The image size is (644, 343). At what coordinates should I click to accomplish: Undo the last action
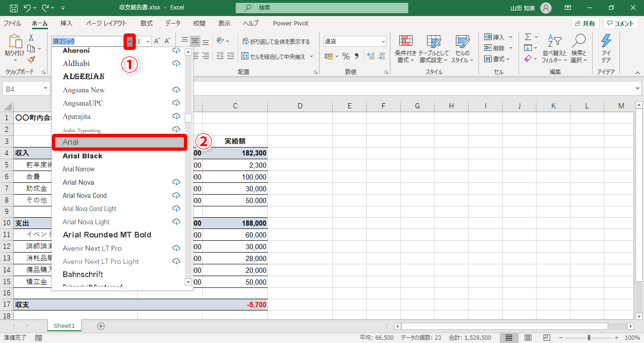click(27, 8)
